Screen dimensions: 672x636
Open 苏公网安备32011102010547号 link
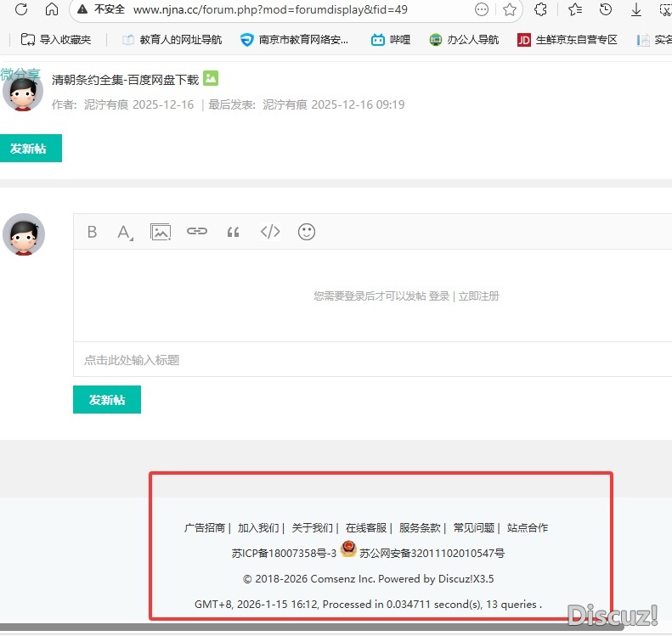point(432,554)
